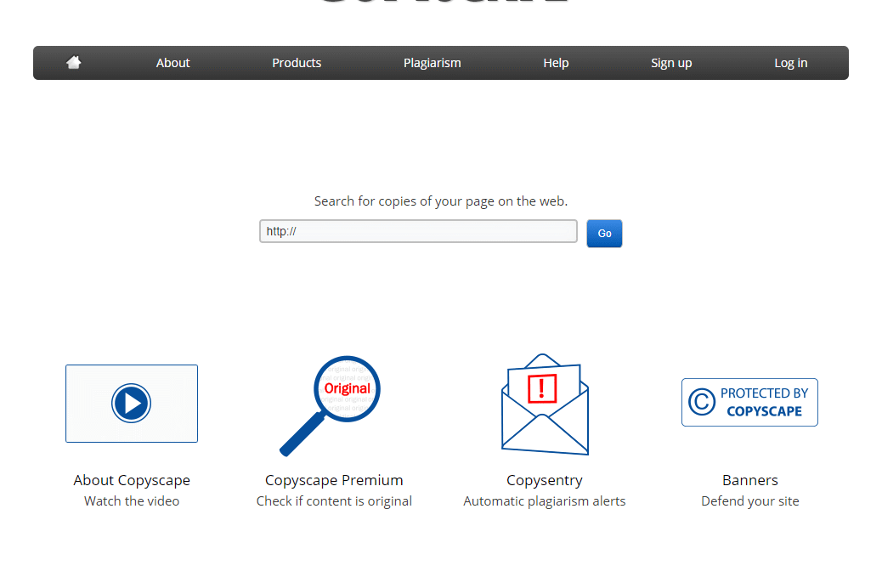882x588 pixels.
Task: Open the Copyscape Premium heading link
Action: point(334,480)
